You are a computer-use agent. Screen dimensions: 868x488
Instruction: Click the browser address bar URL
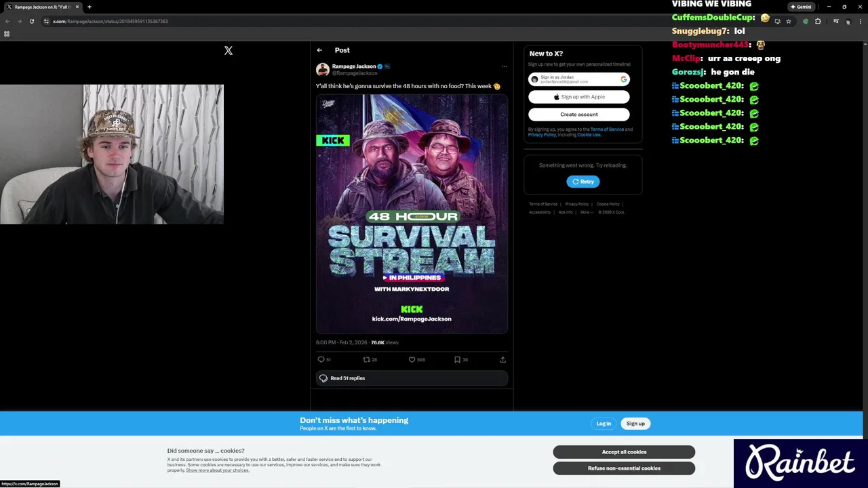point(111,21)
